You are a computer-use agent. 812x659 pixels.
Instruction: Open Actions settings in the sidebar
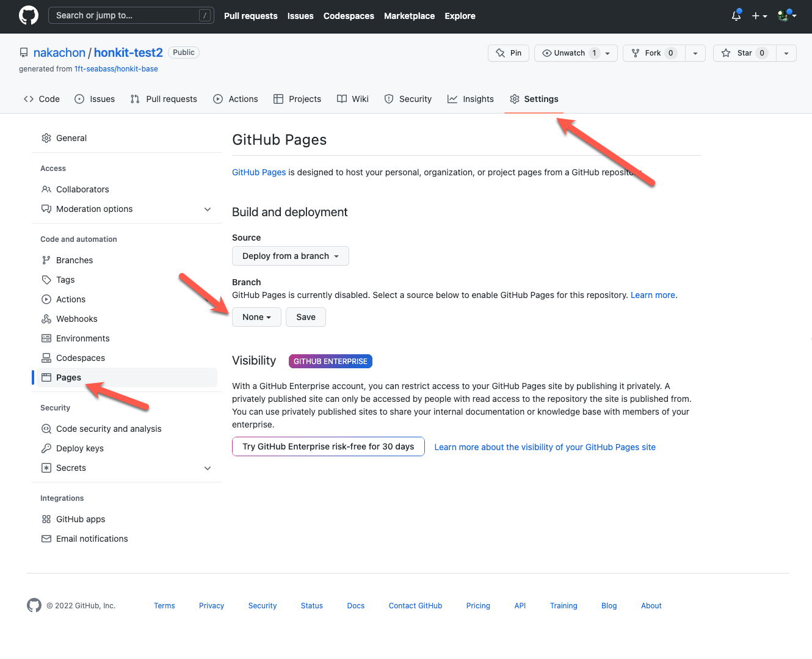click(127, 299)
